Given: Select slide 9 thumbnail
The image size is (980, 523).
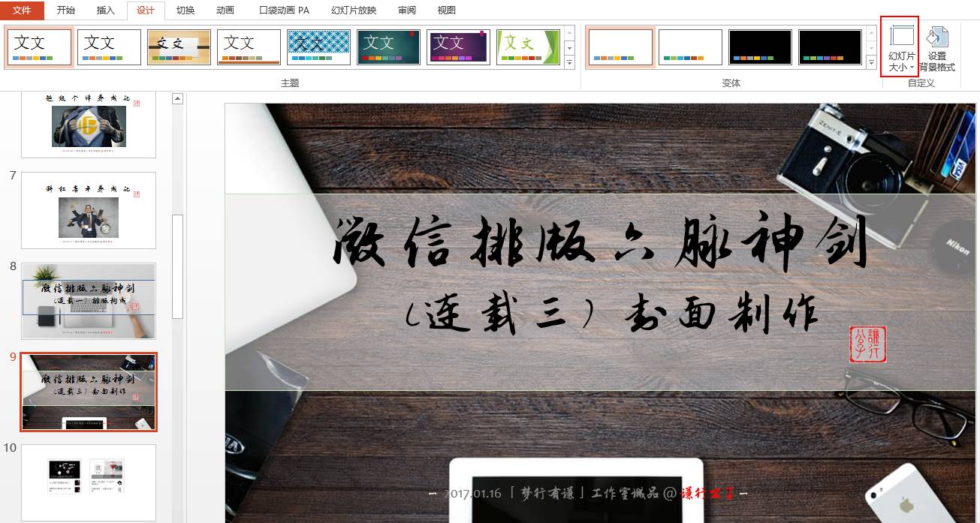Looking at the screenshot, I should (x=89, y=392).
